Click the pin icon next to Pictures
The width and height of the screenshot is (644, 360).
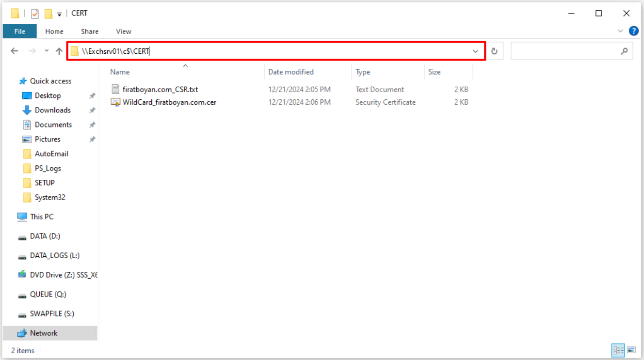click(x=92, y=140)
